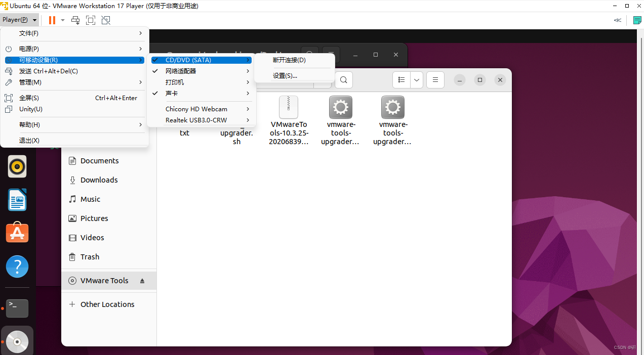The height and width of the screenshot is (355, 644).
Task: Switch to list view in Files toolbar
Action: [401, 79]
